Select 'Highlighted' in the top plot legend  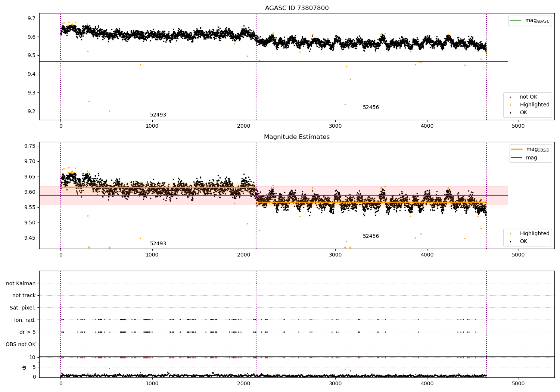click(x=535, y=105)
